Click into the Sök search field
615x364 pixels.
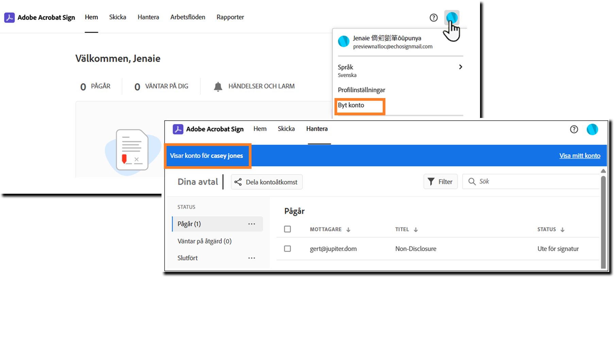click(531, 181)
